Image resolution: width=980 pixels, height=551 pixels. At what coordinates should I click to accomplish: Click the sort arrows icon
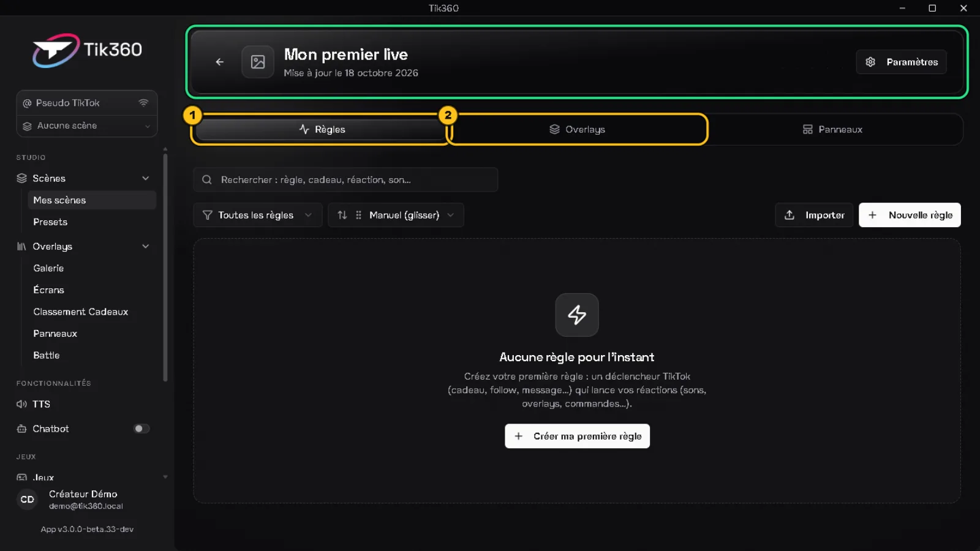342,215
